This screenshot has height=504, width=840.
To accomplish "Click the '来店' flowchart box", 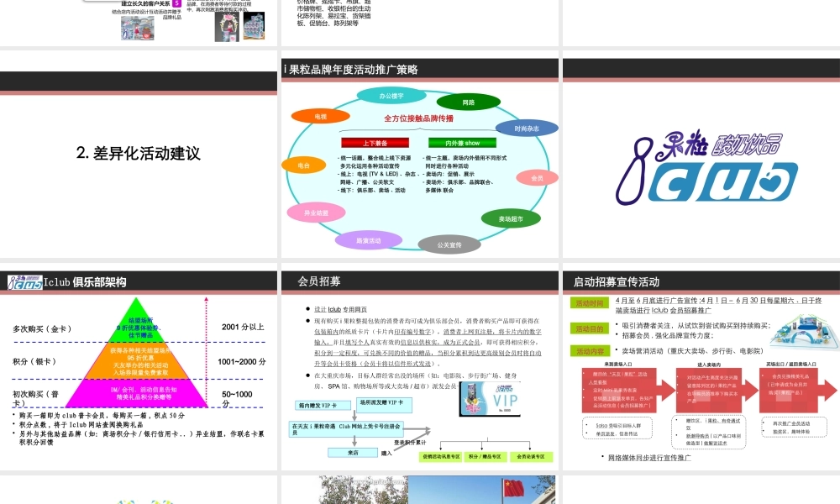I will click(353, 453).
